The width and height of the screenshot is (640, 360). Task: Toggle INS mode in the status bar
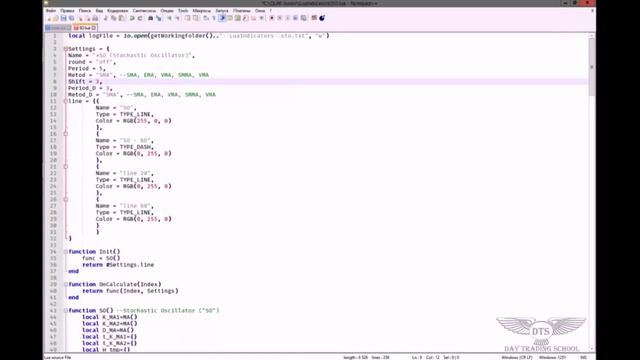pos(583,358)
